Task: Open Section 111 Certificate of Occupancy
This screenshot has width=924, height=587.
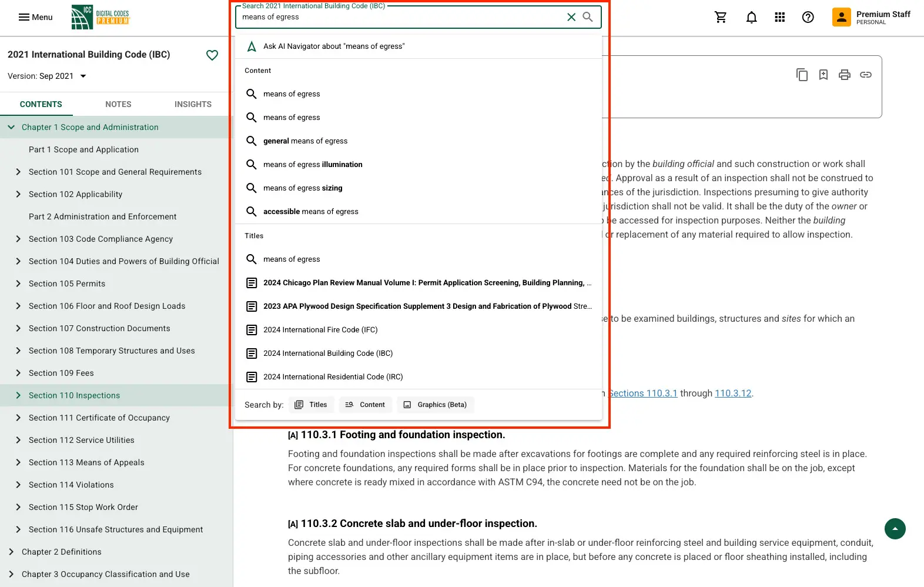Action: [99, 418]
